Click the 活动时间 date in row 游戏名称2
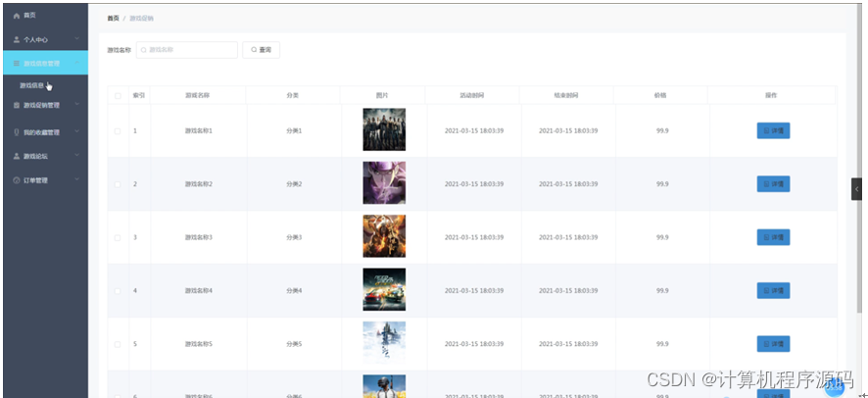The width and height of the screenshot is (868, 398). tap(474, 184)
